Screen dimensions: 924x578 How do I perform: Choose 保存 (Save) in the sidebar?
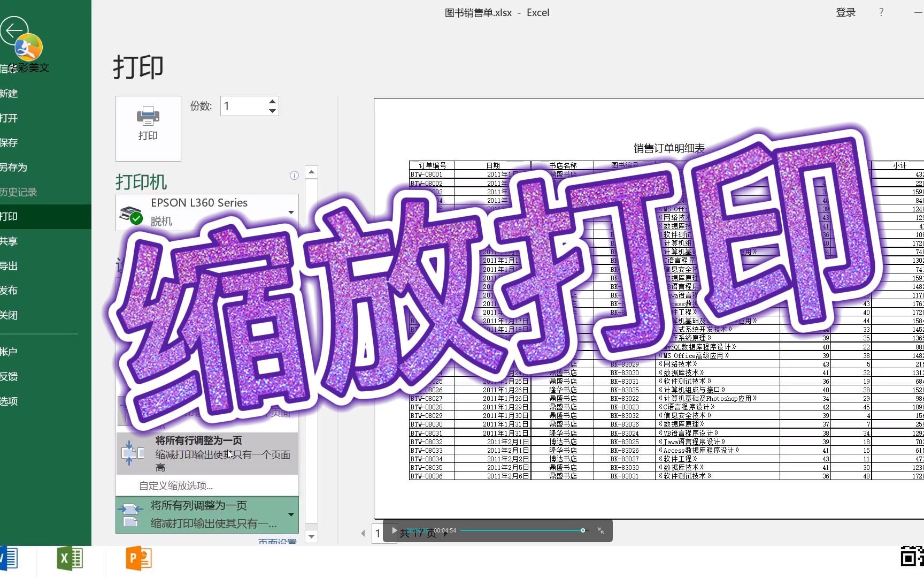9,142
